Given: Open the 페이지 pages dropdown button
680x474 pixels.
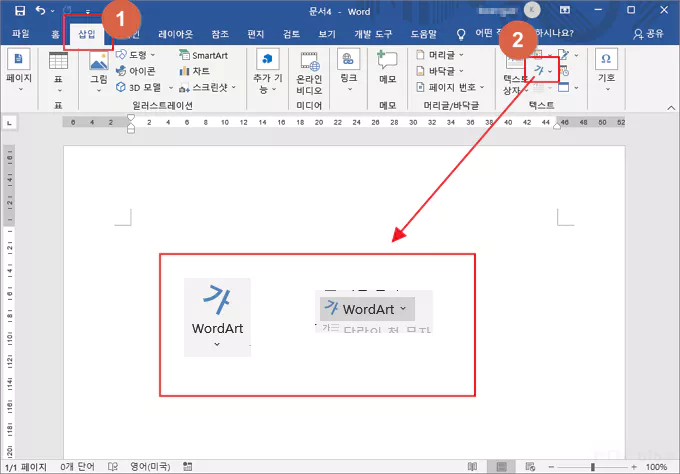Looking at the screenshot, I should (19, 72).
